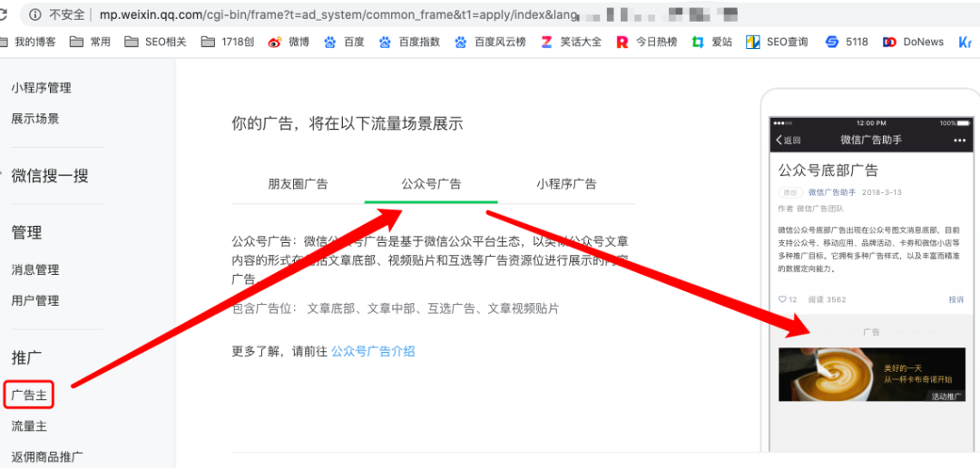
Task: Open the 百度风云榜 bookmark
Action: point(490,43)
